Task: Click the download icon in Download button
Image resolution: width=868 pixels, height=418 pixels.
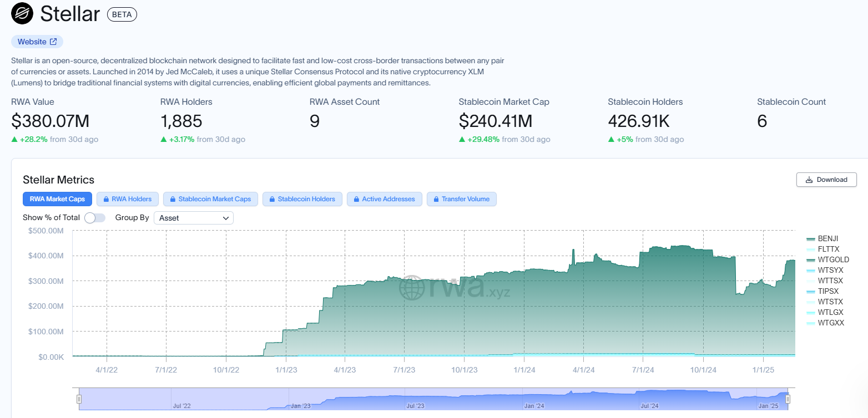Action: (809, 180)
